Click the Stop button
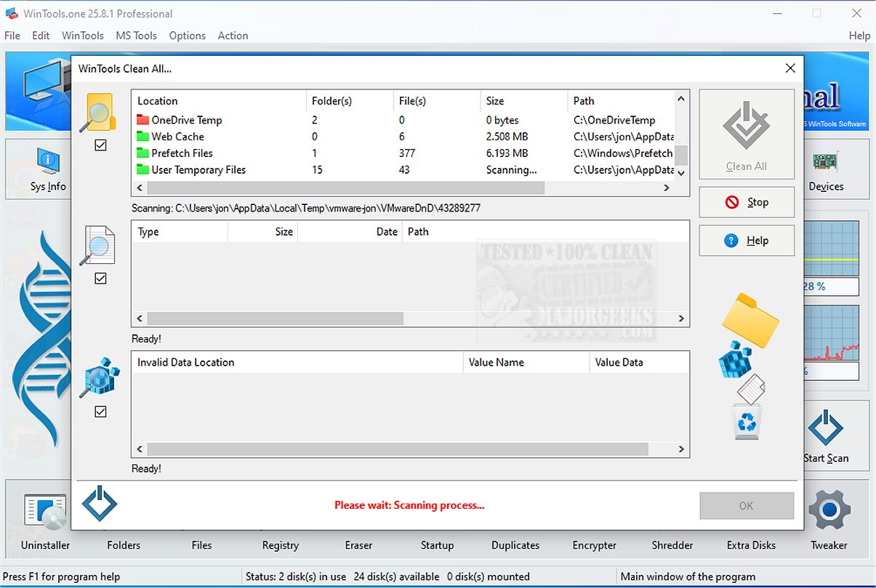Screen dimensions: 876x588 pos(747,202)
